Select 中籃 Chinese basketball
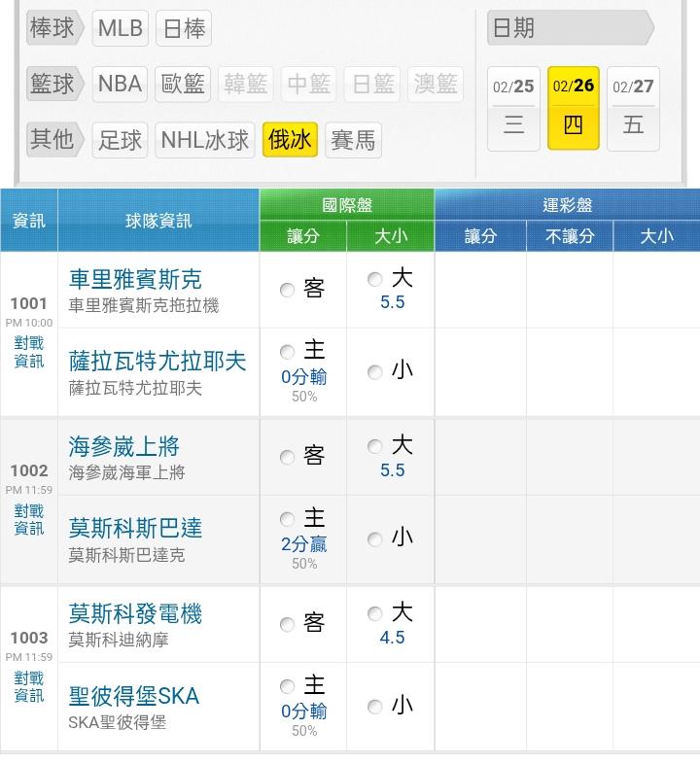 (308, 84)
